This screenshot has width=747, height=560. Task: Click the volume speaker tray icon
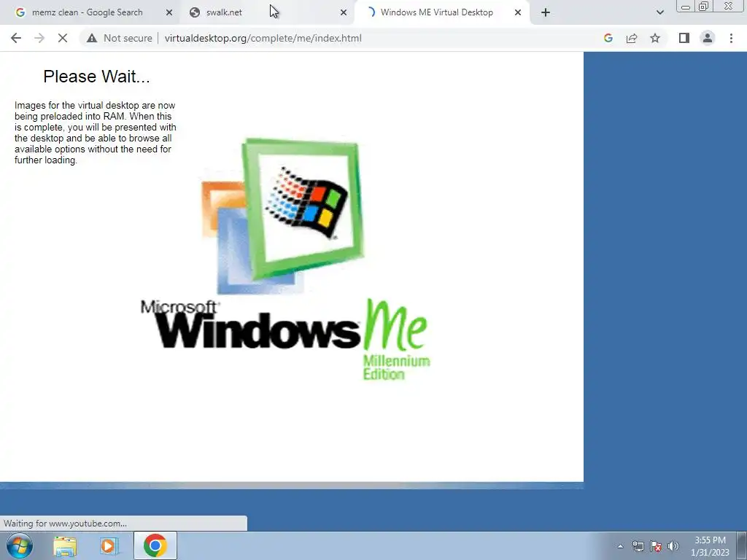point(673,546)
